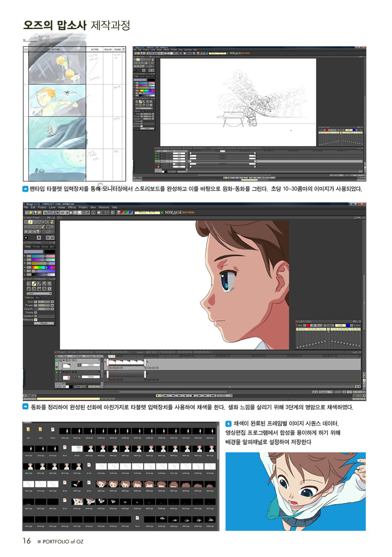Image resolution: width=392 pixels, height=557 pixels.
Task: Click the stop button in playback controls
Action: coord(193,395)
